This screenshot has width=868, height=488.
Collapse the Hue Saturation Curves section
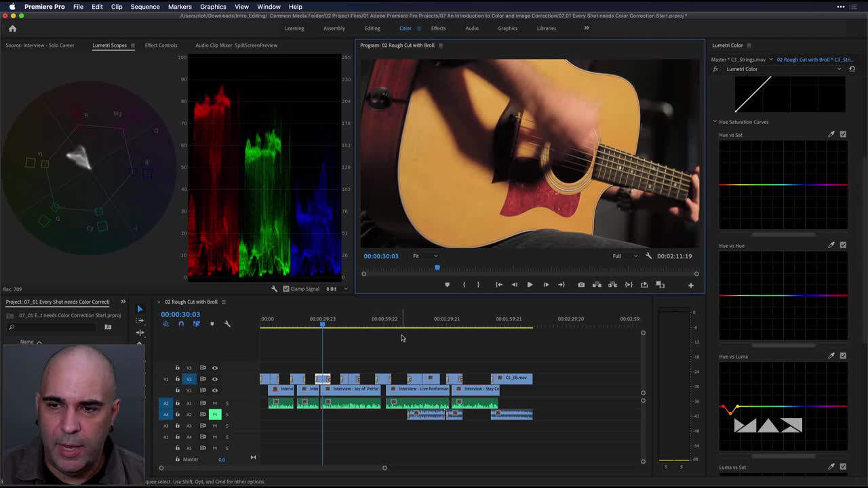pyautogui.click(x=715, y=122)
